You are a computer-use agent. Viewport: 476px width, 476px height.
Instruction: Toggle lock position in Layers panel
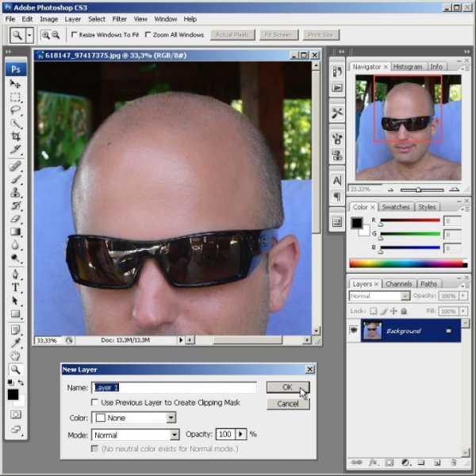393,311
